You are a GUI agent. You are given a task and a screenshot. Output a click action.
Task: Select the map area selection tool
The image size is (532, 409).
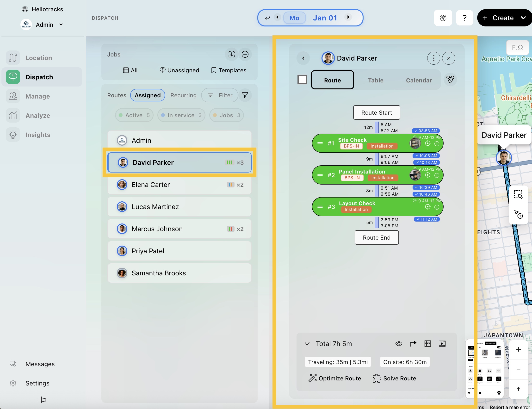coord(518,195)
